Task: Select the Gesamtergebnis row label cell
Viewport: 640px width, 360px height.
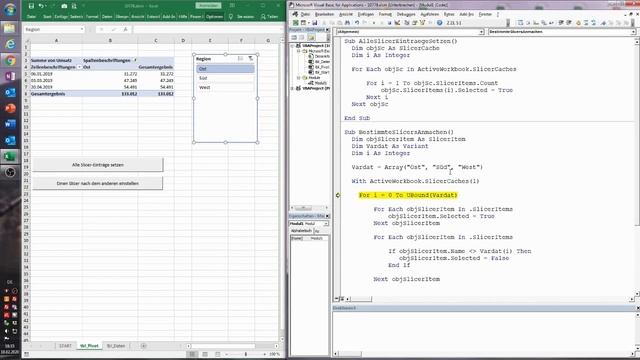Action: tap(56, 94)
